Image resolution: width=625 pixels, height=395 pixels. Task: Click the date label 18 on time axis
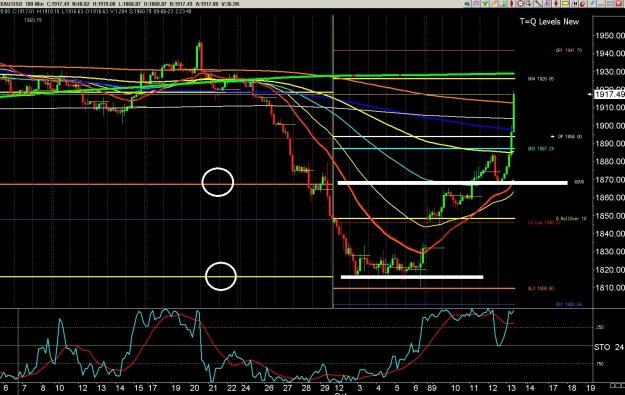pos(572,389)
